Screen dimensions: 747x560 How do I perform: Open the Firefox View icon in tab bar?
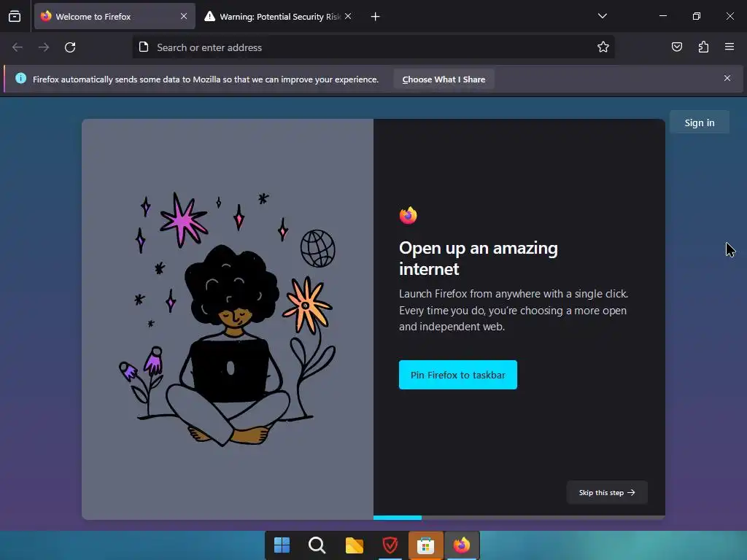pos(15,16)
